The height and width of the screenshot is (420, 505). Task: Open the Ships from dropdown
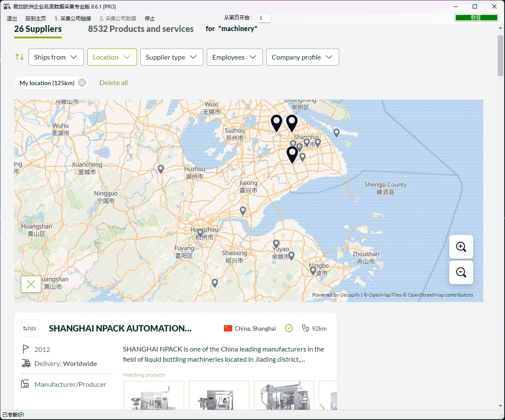pos(56,57)
